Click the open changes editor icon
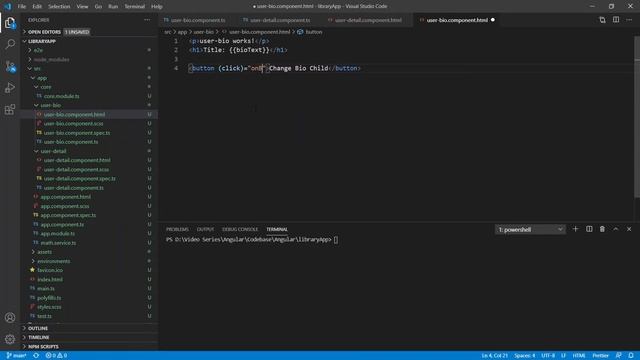640x360 pixels. coord(602,20)
